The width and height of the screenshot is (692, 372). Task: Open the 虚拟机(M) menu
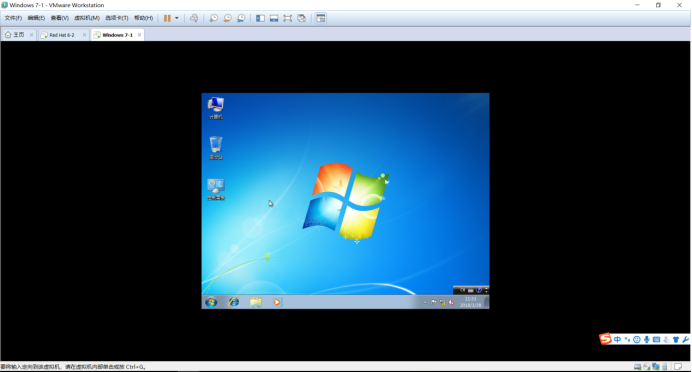click(87, 18)
